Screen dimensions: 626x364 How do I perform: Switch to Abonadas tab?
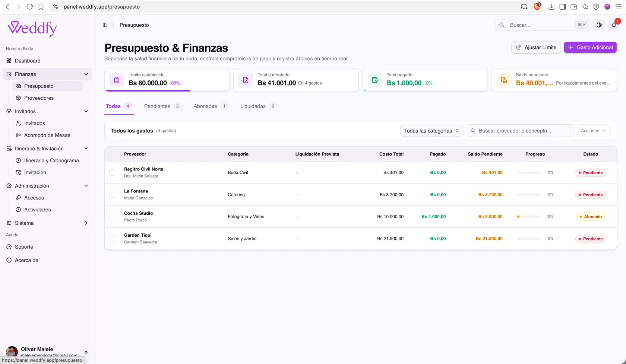click(210, 106)
